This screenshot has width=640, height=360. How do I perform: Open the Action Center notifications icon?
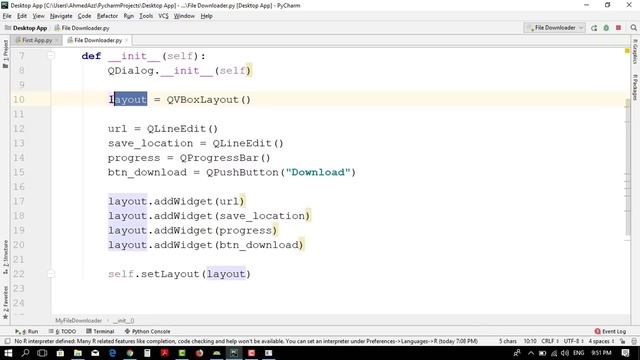pos(626,353)
